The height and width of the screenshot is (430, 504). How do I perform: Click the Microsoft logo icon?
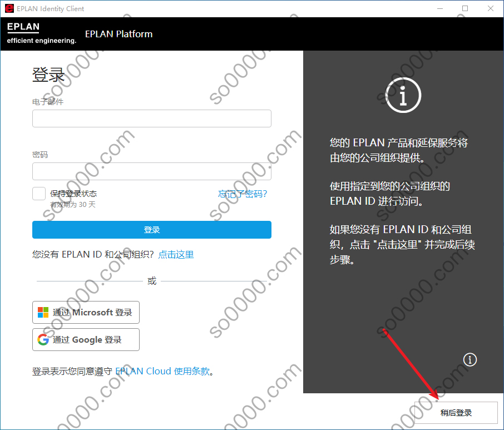coord(43,313)
